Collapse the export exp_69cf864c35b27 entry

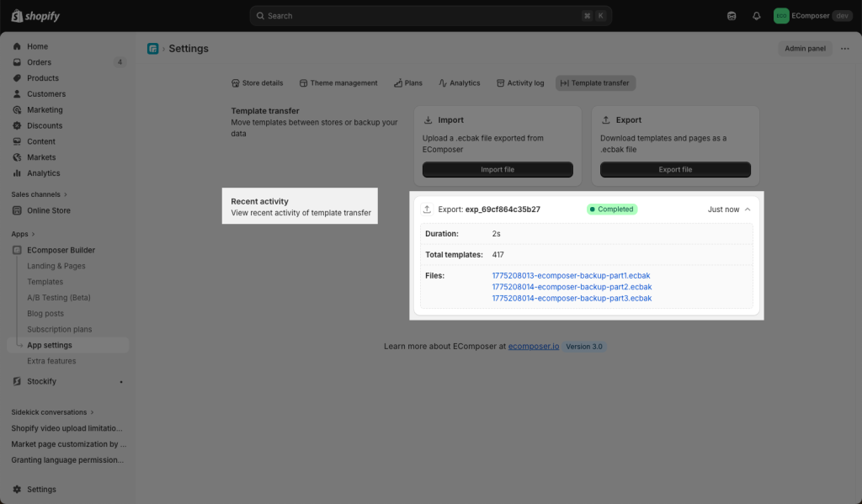click(748, 210)
